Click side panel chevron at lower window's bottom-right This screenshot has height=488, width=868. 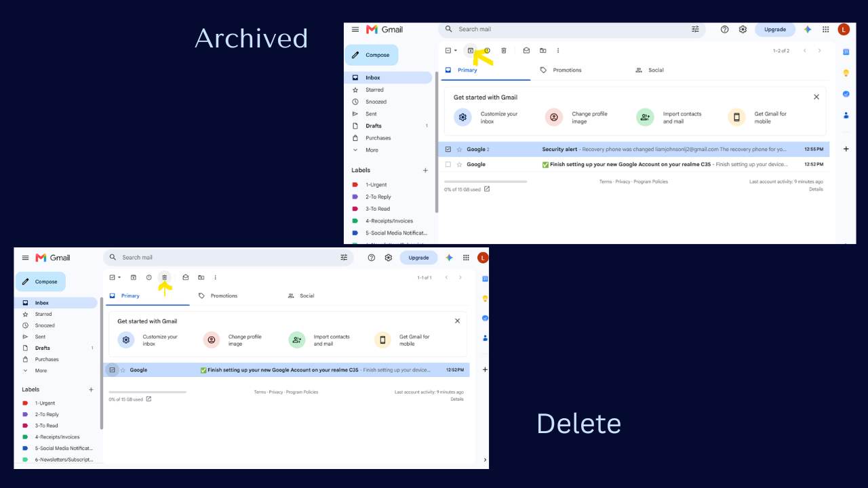pos(485,460)
